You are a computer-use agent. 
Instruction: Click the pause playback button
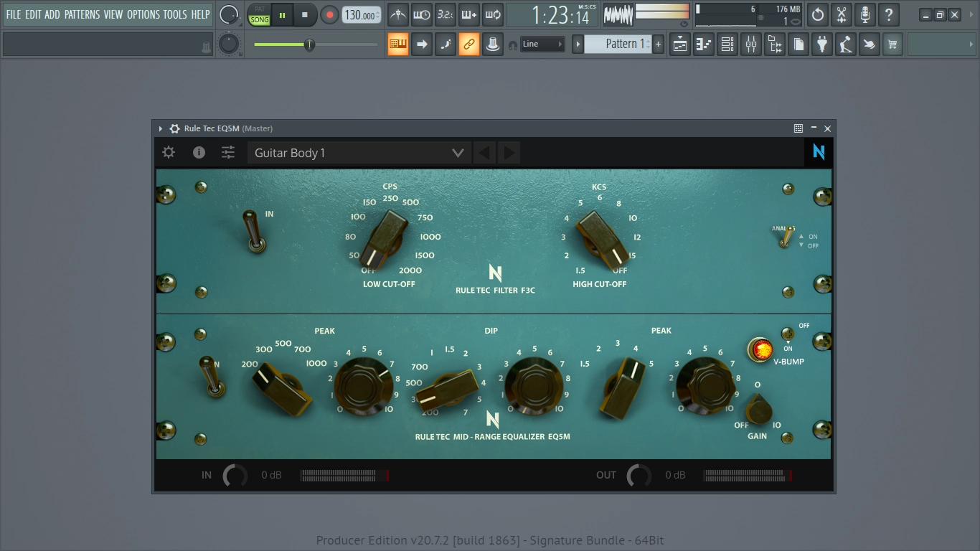[x=283, y=14]
